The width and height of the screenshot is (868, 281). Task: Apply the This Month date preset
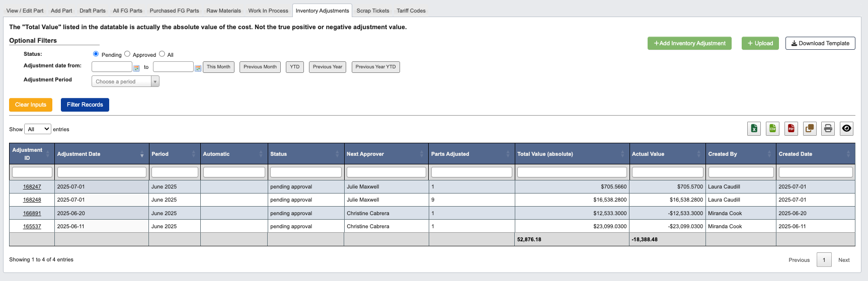tap(218, 67)
